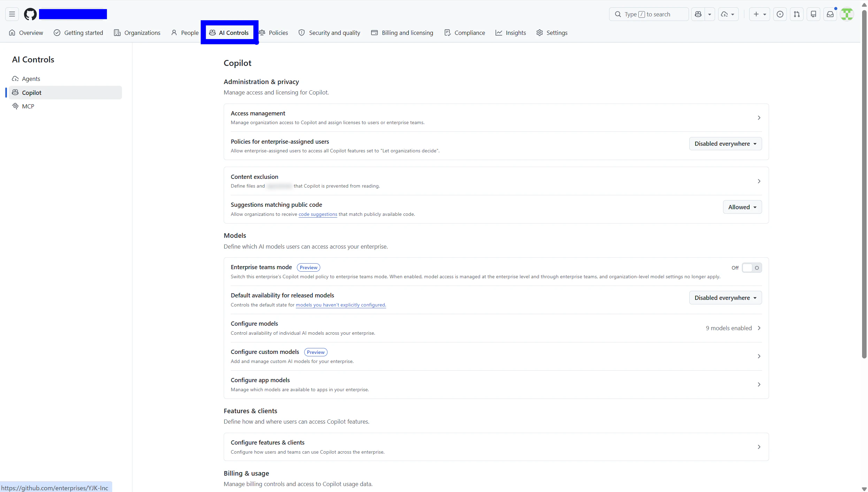This screenshot has height=492, width=868.
Task: Click the Overview home icon
Action: [x=12, y=33]
